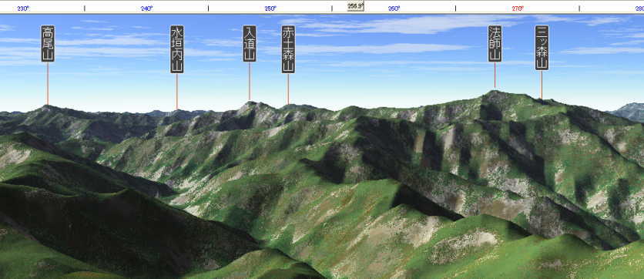Select the 260° bearing label

coord(394,8)
